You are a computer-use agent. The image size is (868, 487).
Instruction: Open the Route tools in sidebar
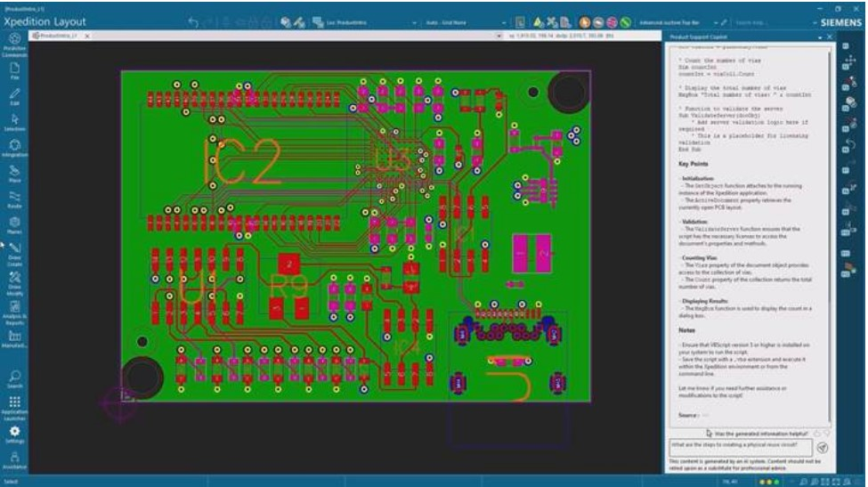point(14,199)
